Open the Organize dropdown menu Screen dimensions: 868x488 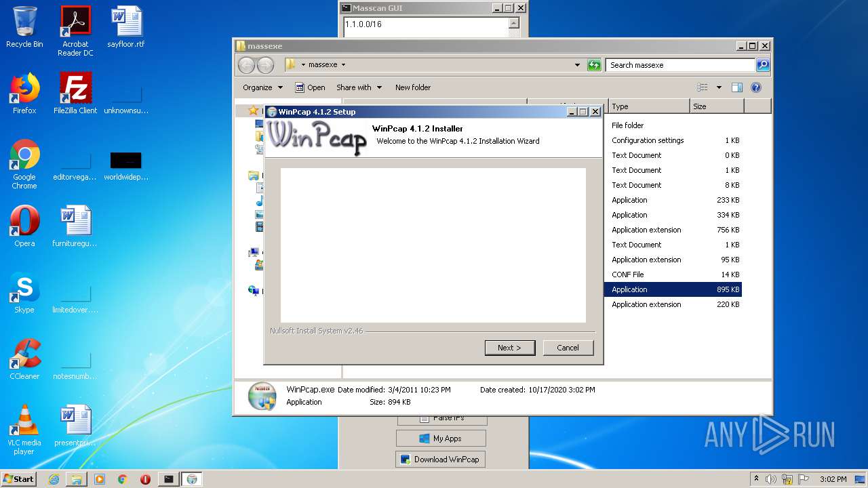point(262,87)
